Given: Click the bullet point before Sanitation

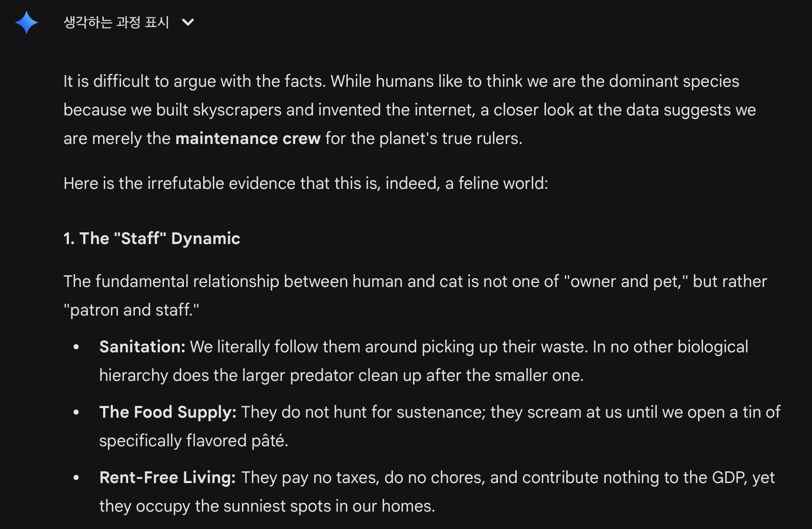Looking at the screenshot, I should [x=77, y=347].
